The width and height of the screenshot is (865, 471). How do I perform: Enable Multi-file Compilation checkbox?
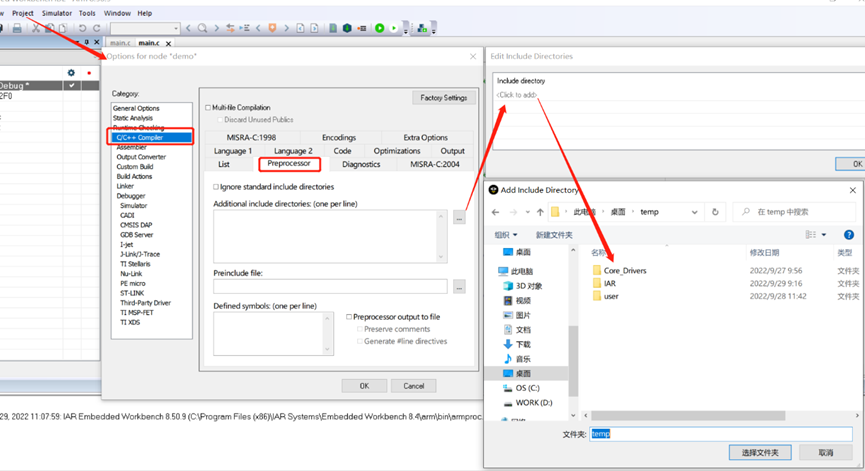(208, 108)
